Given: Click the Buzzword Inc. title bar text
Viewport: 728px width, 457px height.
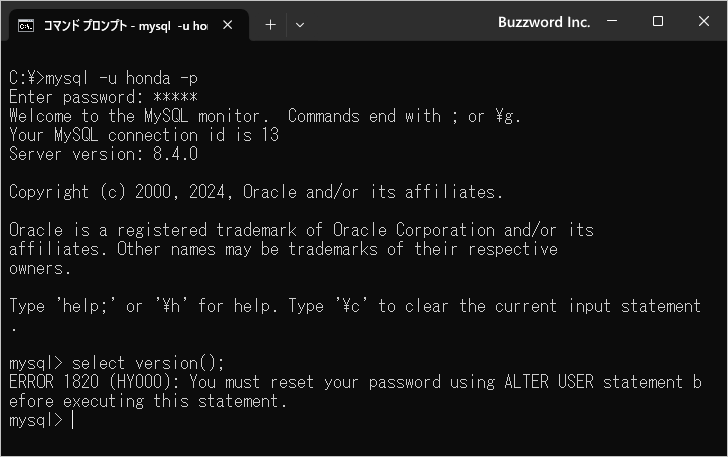Looking at the screenshot, I should click(544, 22).
